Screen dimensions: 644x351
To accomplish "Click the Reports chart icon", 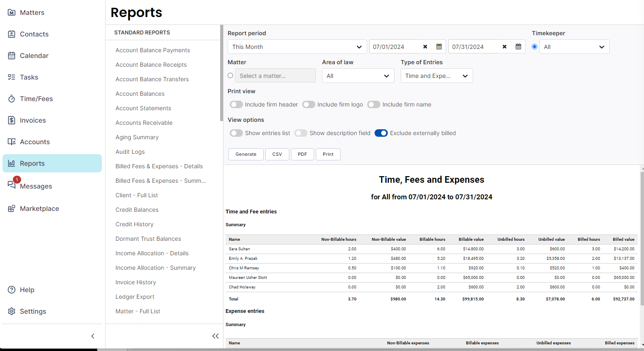I will [12, 163].
